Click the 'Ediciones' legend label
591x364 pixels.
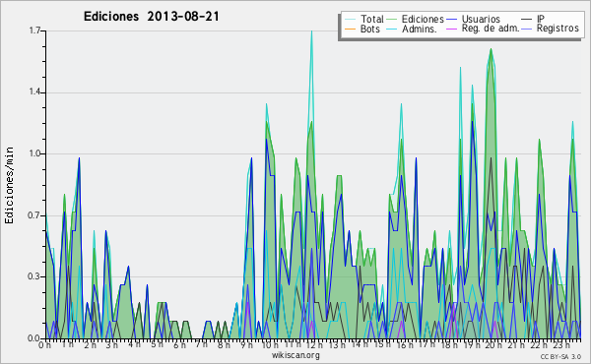point(423,19)
